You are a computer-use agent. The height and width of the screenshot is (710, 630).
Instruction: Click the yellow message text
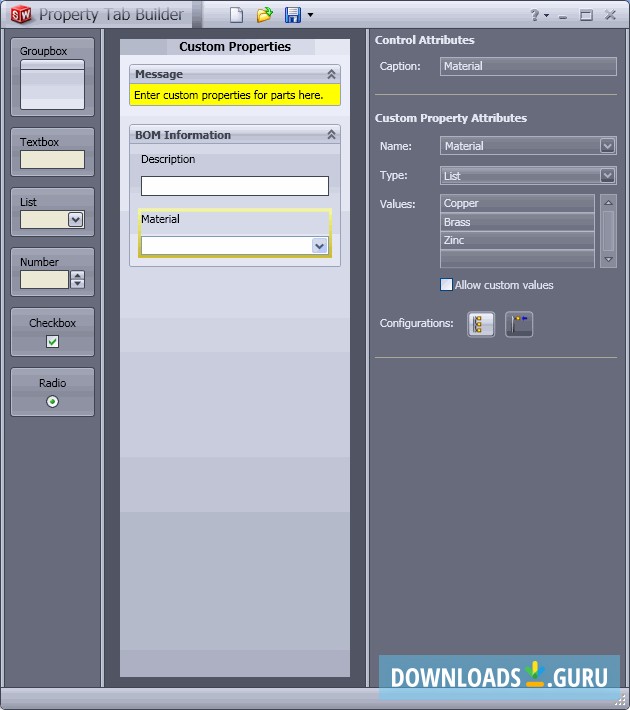[229, 95]
